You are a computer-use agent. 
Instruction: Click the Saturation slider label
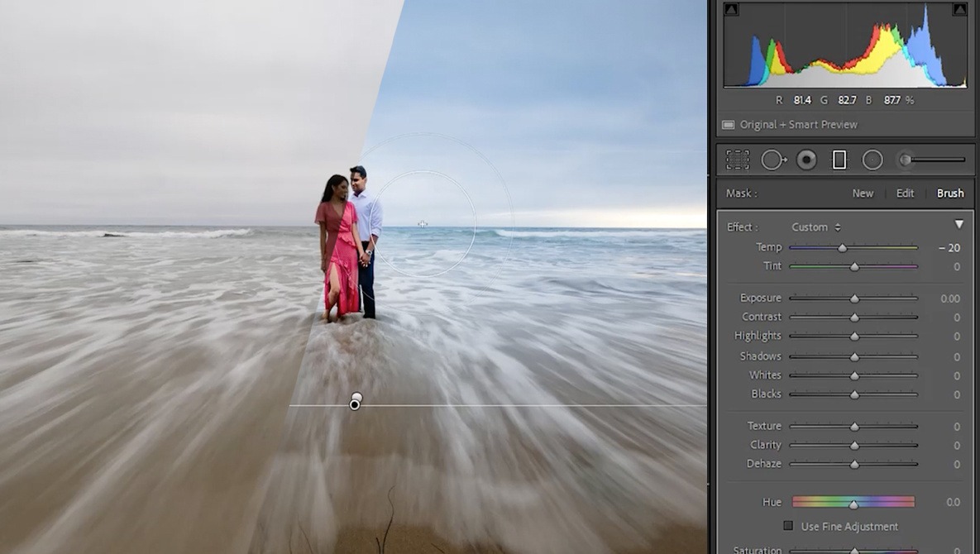click(757, 550)
